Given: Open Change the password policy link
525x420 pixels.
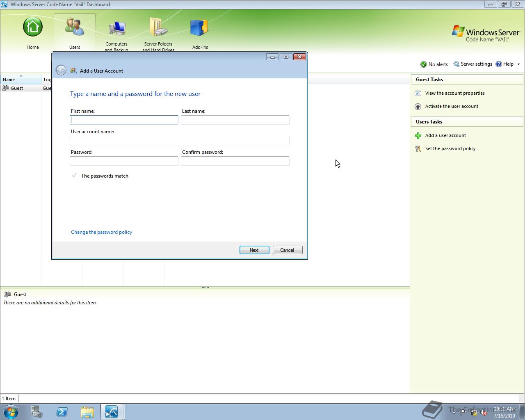Looking at the screenshot, I should tap(101, 232).
